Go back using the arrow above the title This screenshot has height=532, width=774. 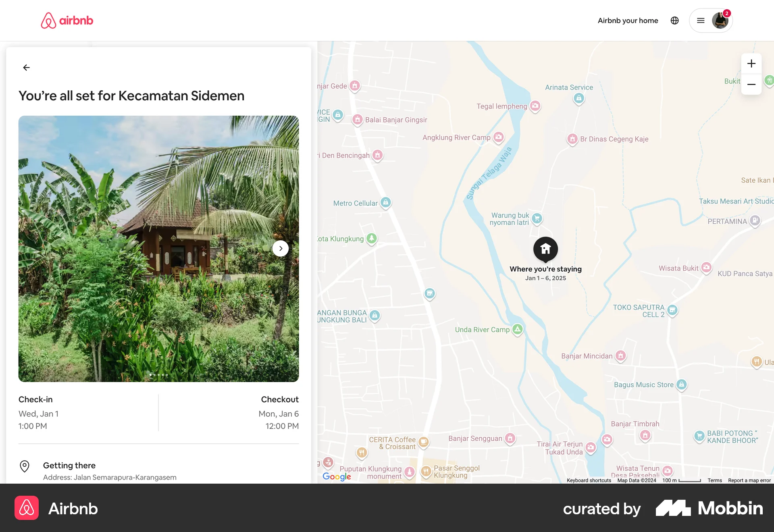point(26,67)
